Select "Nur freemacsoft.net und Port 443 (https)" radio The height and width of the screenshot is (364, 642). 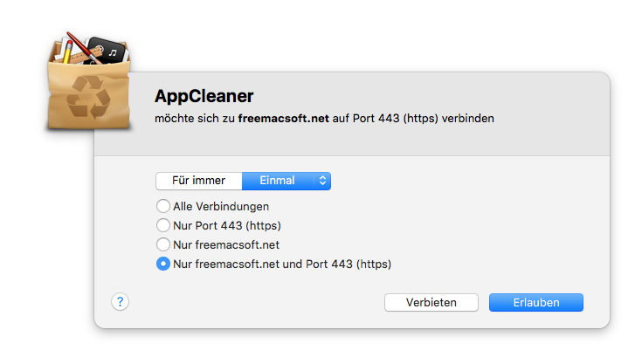click(162, 264)
